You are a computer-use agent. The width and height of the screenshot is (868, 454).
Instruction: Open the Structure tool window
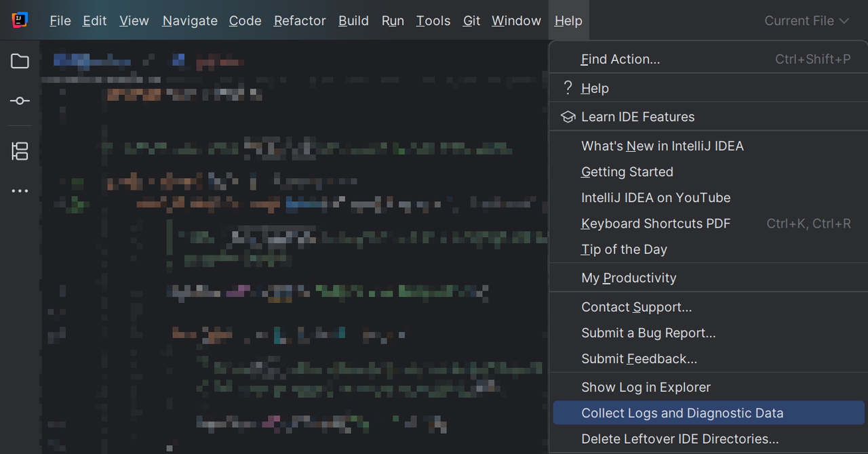click(20, 151)
